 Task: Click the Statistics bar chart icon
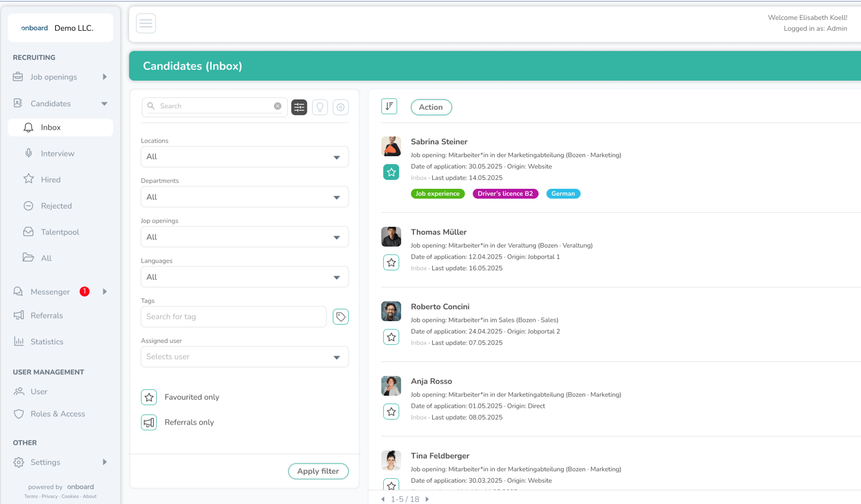click(x=19, y=341)
